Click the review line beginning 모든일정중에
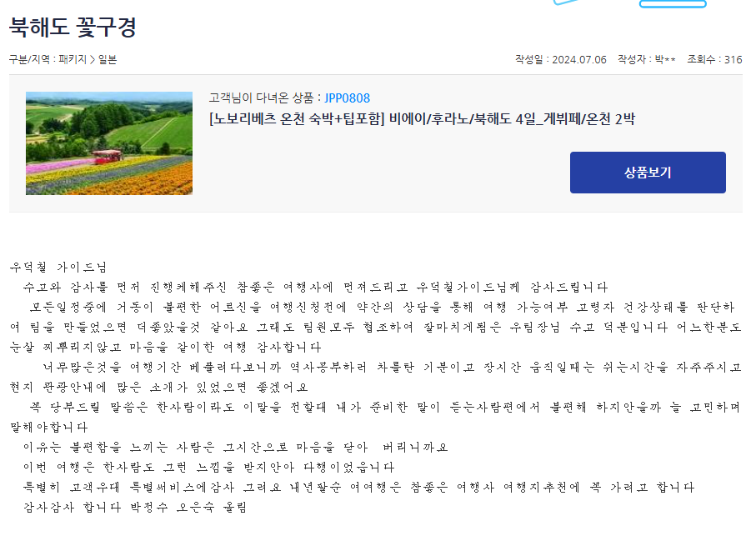 coord(382,307)
